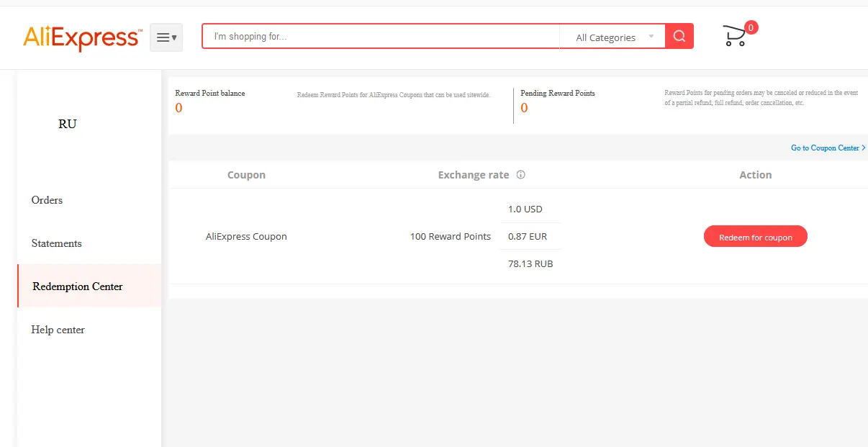This screenshot has width=868, height=447.
Task: Click the 100 Reward Points cell
Action: click(451, 236)
